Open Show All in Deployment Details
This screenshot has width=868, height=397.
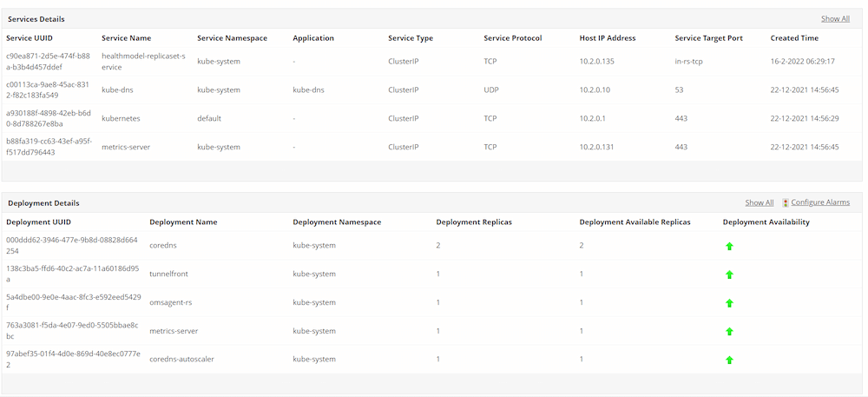[759, 203]
